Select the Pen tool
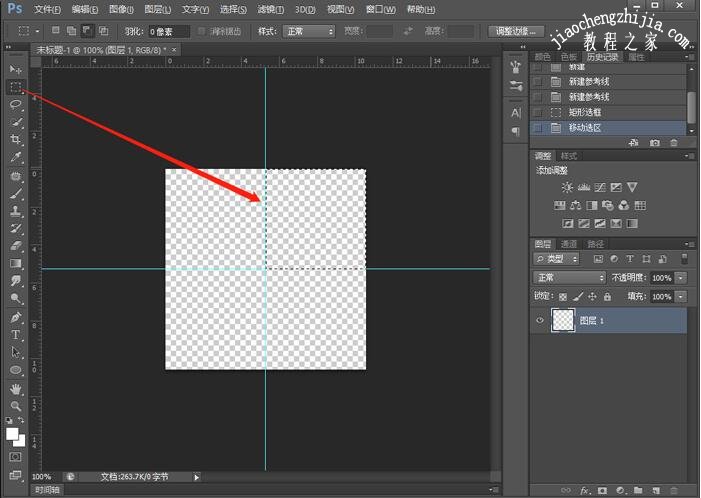 coord(16,317)
